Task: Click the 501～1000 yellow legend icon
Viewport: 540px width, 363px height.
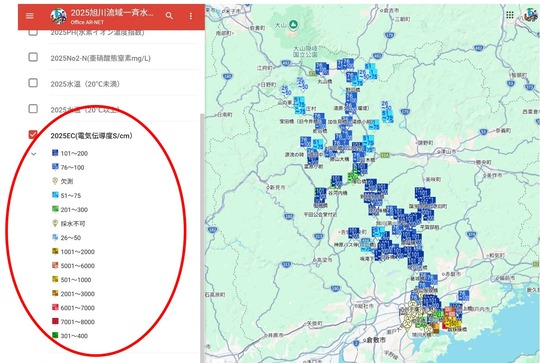Action: click(55, 279)
